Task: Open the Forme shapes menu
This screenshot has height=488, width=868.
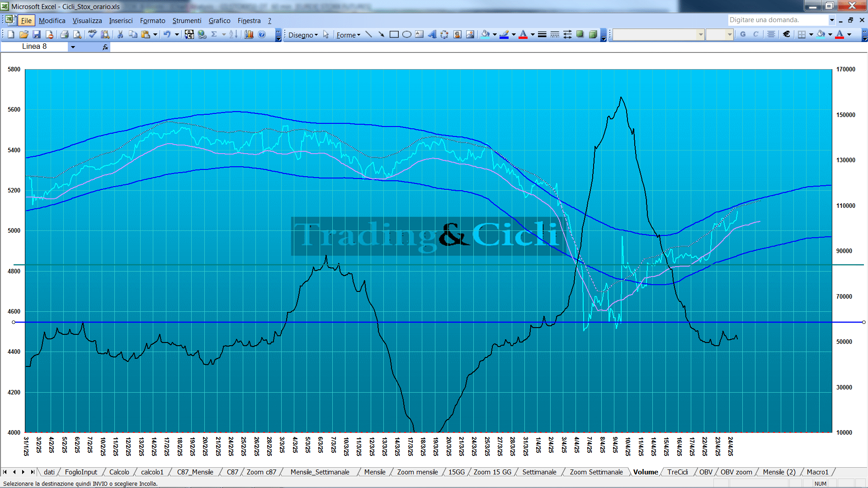Action: tap(348, 35)
